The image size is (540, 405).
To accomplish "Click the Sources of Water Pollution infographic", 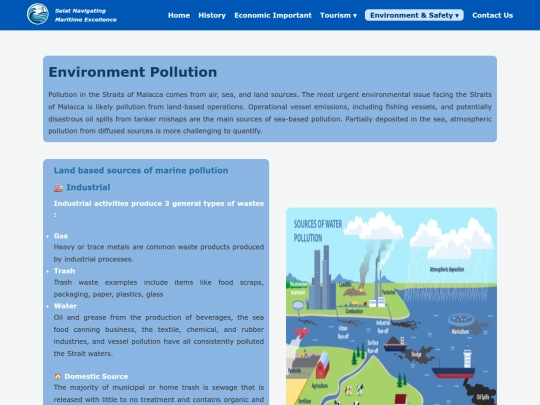I will (x=391, y=306).
